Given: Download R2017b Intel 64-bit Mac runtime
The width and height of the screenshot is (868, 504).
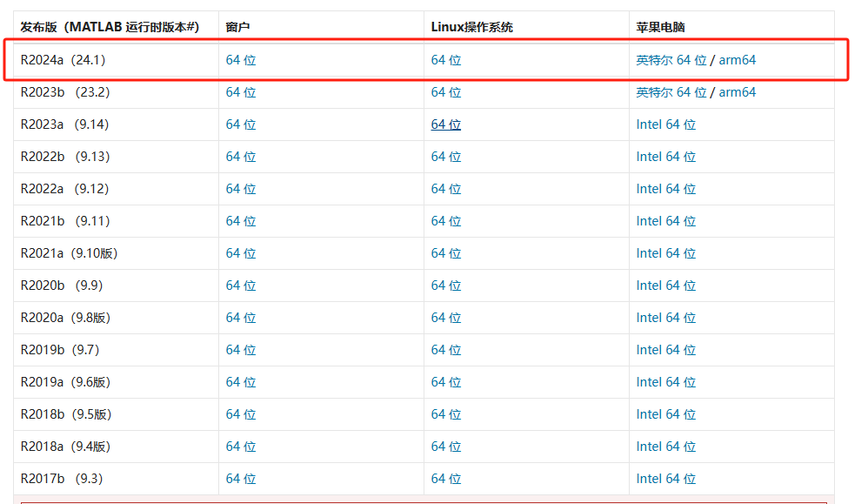Looking at the screenshot, I should click(666, 478).
